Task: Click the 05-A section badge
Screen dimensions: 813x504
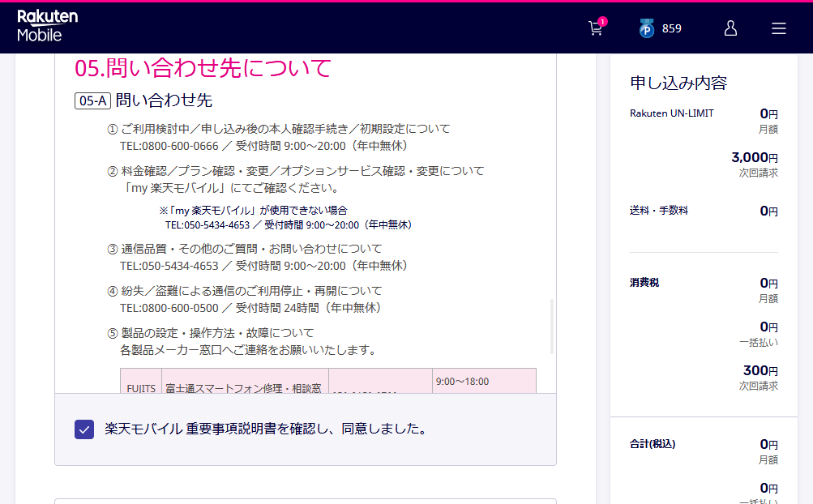Action: pos(93,100)
